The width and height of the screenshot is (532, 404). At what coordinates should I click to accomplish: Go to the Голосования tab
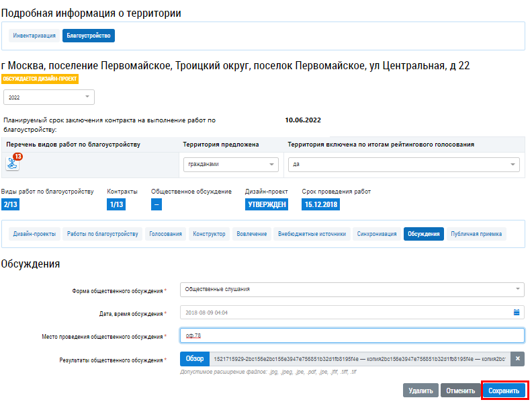[x=165, y=234]
